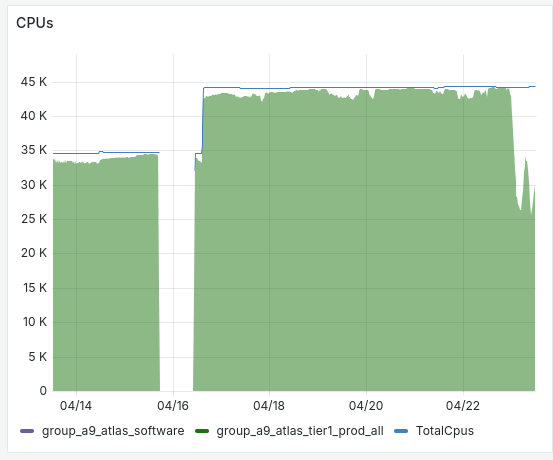Click the 0 y-axis label

pos(43,391)
